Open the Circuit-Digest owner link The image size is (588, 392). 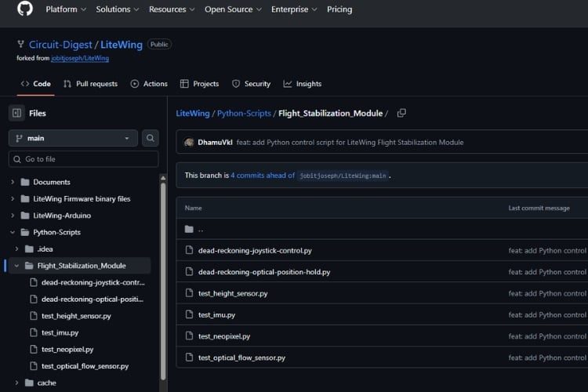click(60, 45)
